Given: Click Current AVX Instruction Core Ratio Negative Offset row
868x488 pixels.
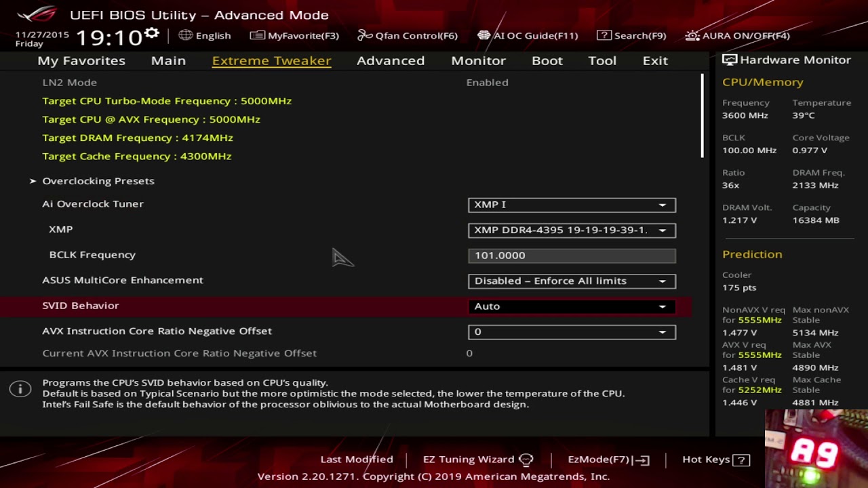Looking at the screenshot, I should coord(346,353).
